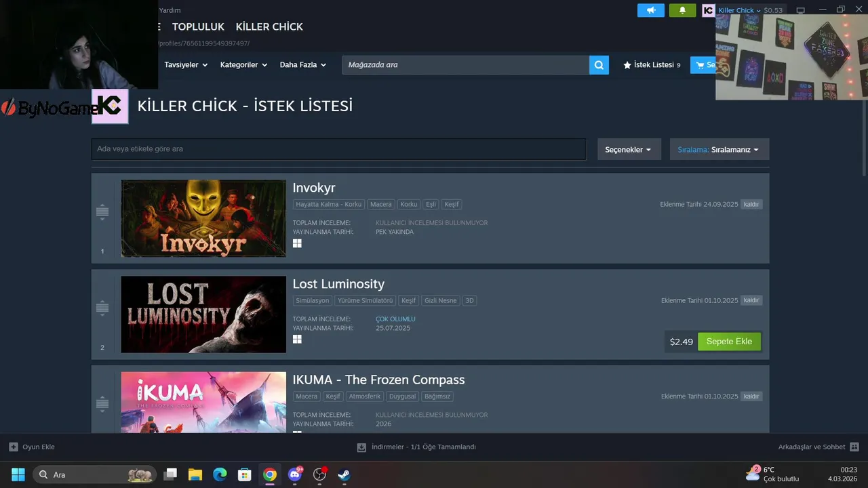Image resolution: width=868 pixels, height=488 pixels.
Task: Remove Lost Luminosity with kaldır
Action: (751, 300)
